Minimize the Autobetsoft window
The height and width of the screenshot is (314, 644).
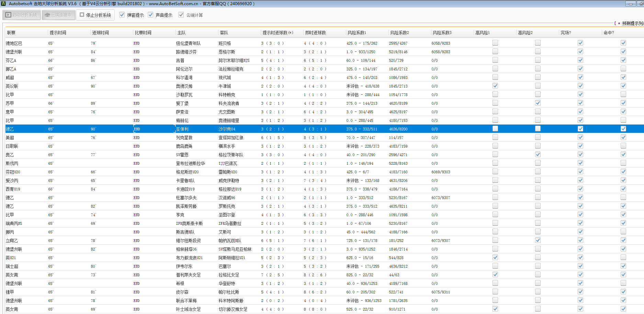(630, 4)
